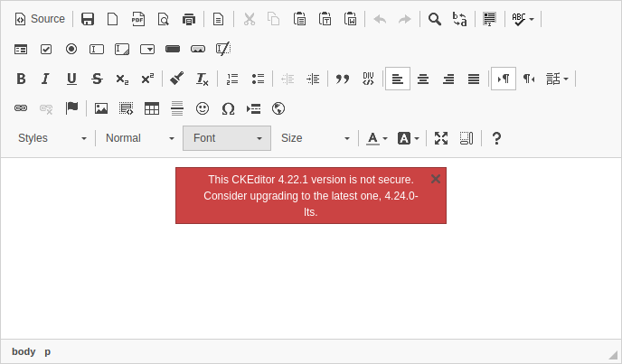Set text direction left to right

pyautogui.click(x=504, y=79)
